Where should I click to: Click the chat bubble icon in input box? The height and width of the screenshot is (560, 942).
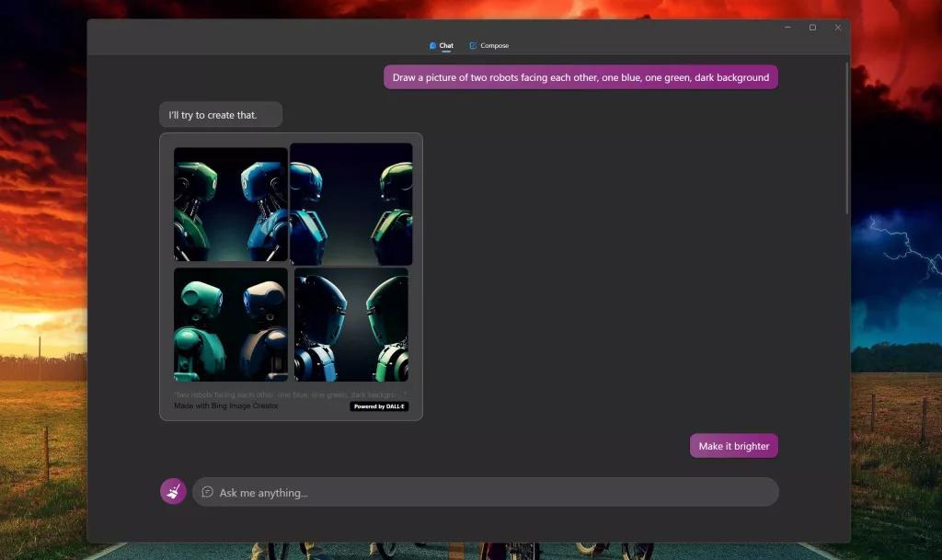click(207, 492)
